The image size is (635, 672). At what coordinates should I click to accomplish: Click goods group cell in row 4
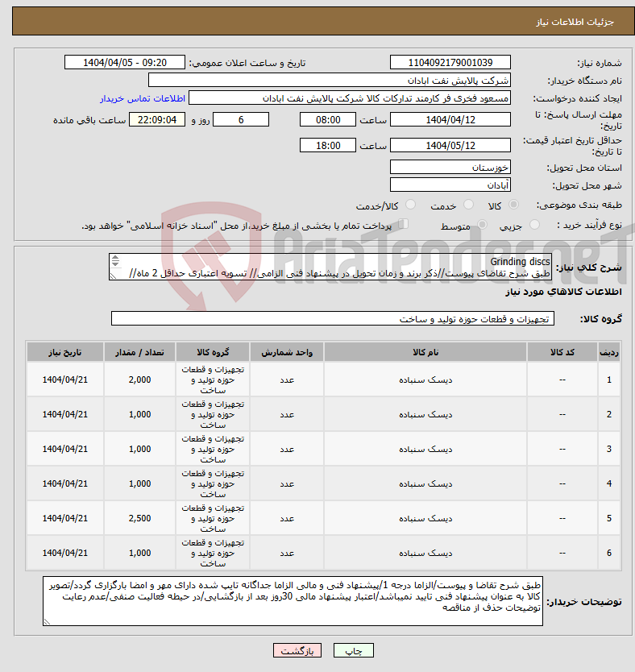click(x=213, y=483)
